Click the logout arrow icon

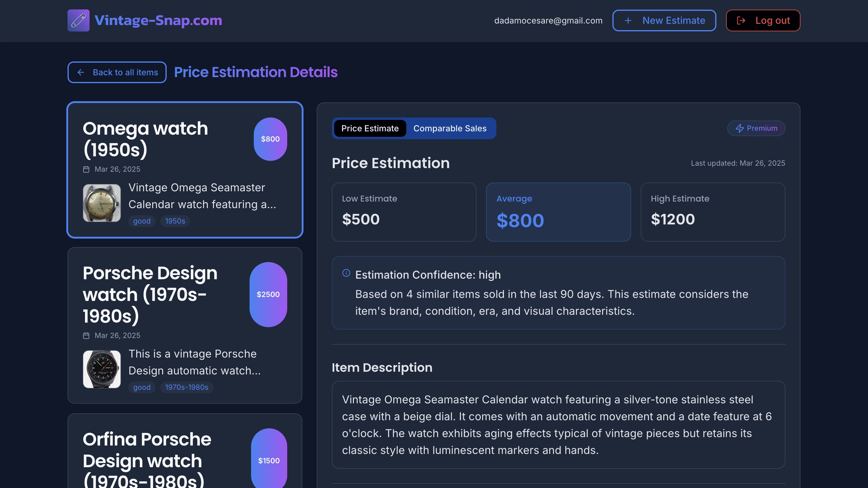741,20
